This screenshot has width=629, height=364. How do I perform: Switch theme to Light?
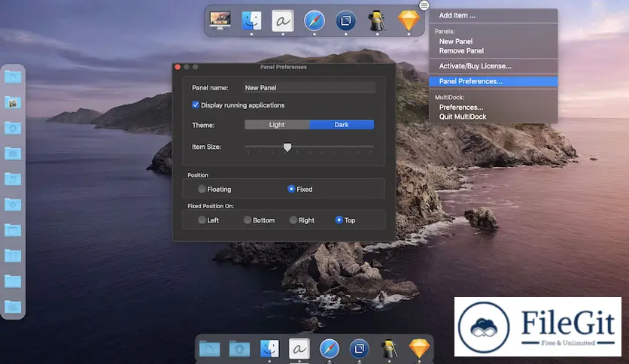pos(277,125)
